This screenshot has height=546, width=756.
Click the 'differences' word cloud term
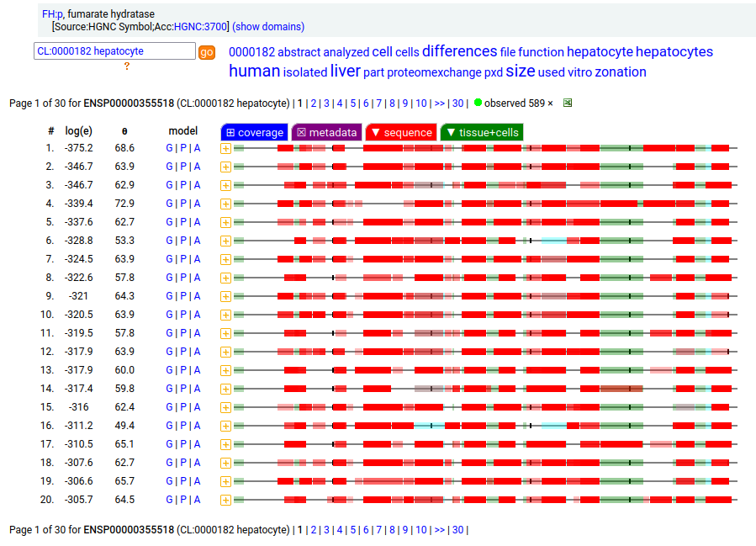[459, 50]
